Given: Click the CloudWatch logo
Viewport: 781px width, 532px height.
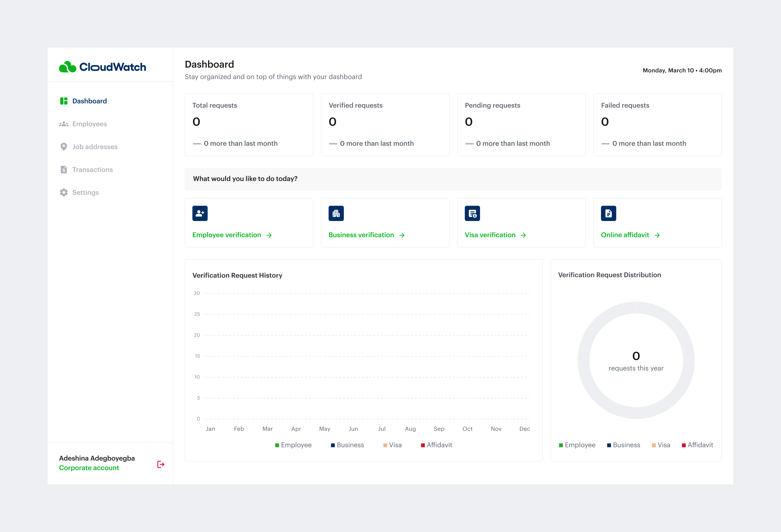Looking at the screenshot, I should coord(103,67).
